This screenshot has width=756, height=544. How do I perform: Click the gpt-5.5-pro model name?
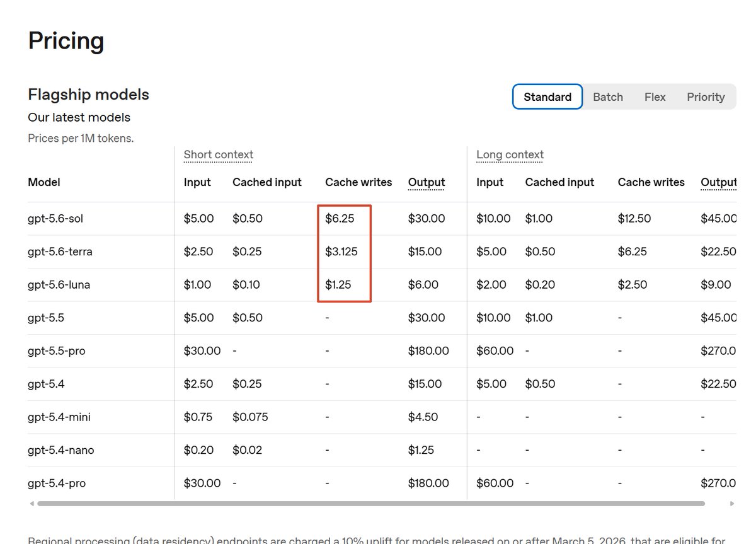(x=57, y=351)
